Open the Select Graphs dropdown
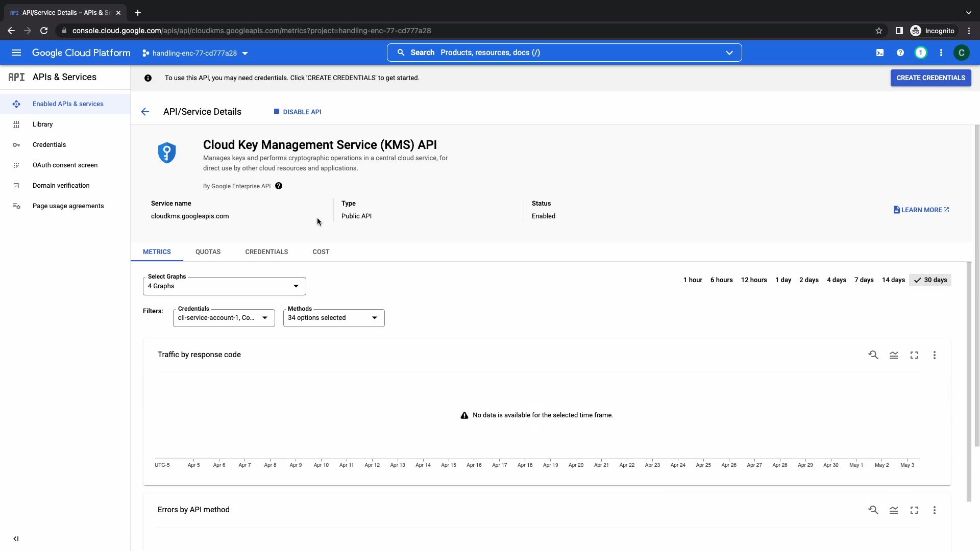This screenshot has height=551, width=980. click(224, 286)
